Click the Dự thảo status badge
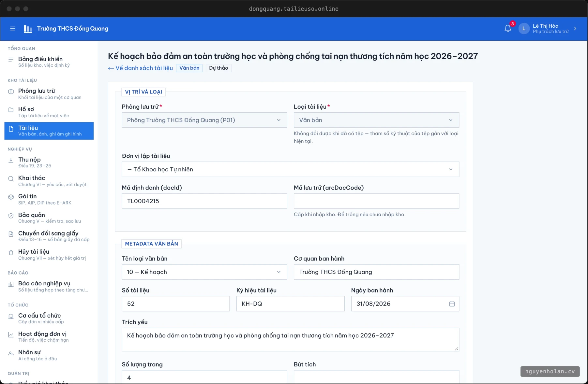Viewport: 588px width, 384px height. 219,68
